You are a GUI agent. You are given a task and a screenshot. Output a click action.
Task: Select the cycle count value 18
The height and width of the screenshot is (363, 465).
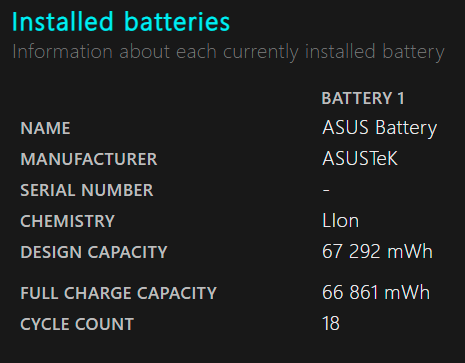coord(331,323)
